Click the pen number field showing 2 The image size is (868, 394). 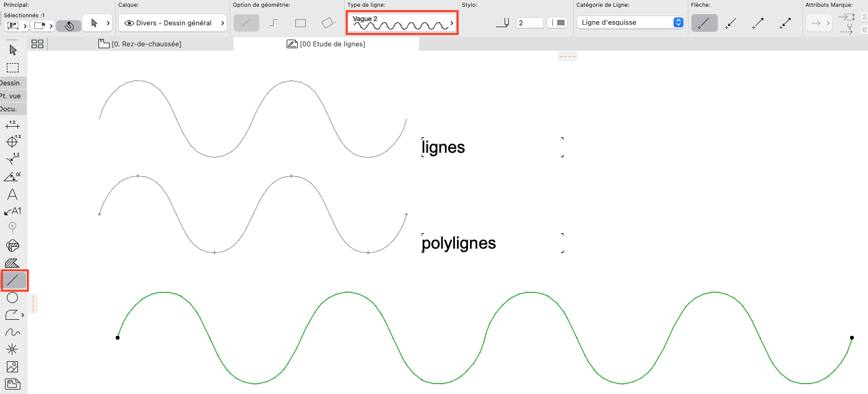(530, 23)
